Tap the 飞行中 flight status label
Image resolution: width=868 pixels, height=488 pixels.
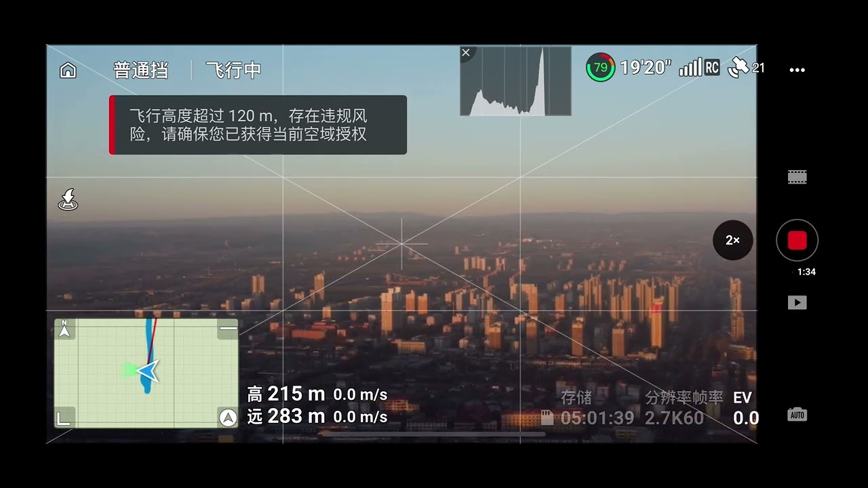coord(233,70)
